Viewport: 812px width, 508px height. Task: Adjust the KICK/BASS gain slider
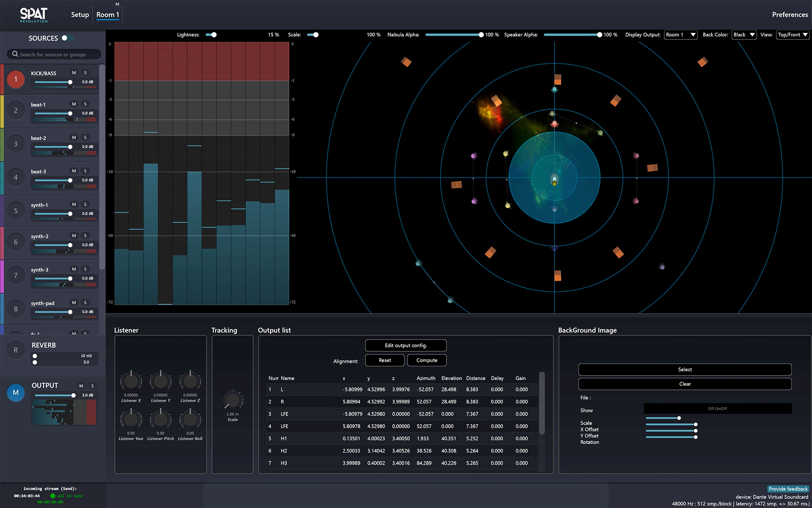pyautogui.click(x=53, y=82)
